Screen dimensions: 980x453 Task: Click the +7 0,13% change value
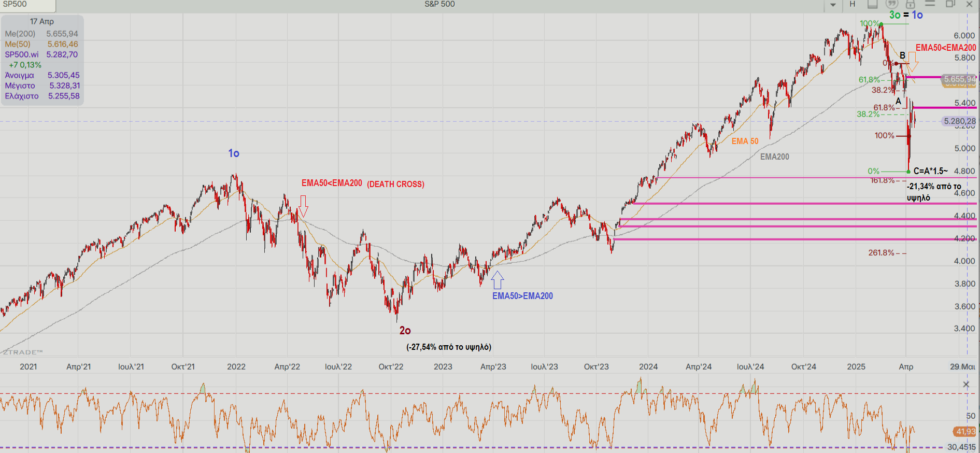point(25,65)
